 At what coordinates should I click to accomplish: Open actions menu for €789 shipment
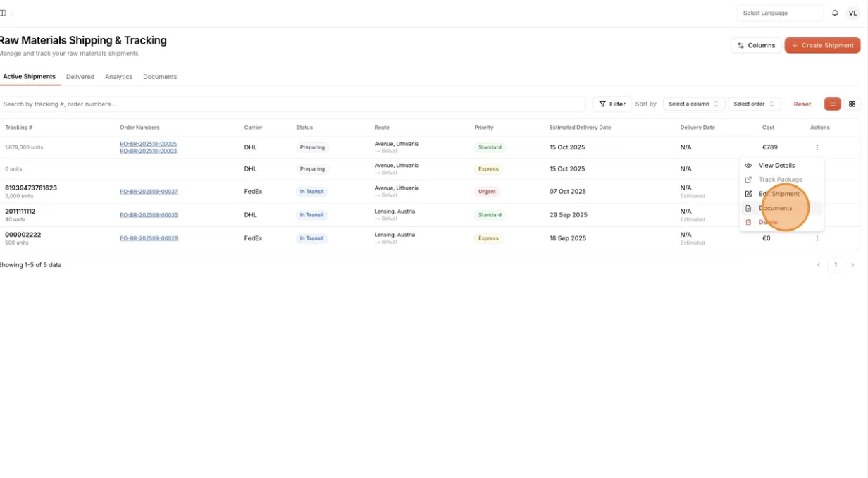[x=817, y=147]
